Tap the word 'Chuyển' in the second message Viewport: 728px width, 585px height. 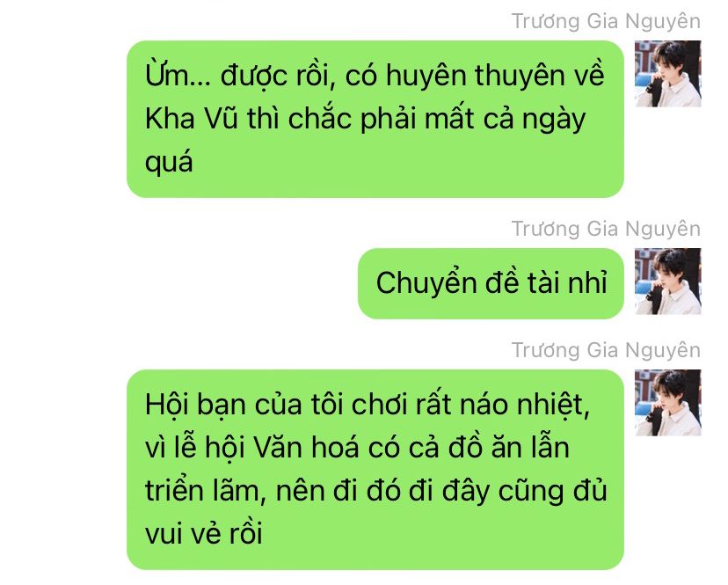[x=426, y=283]
